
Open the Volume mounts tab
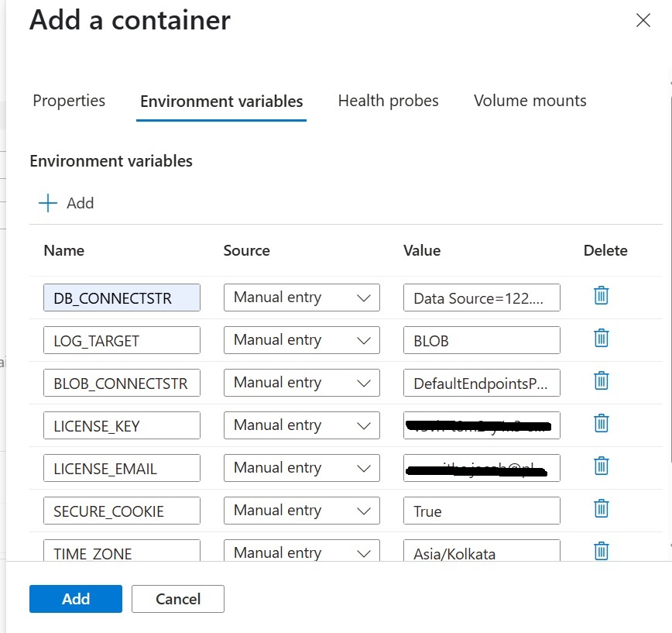[530, 101]
